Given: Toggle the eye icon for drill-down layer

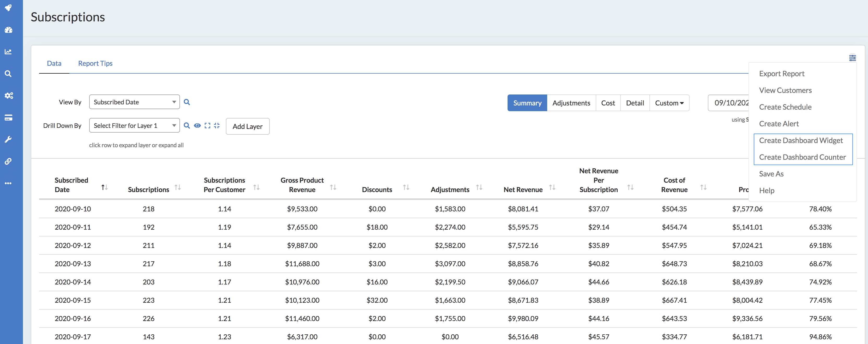Looking at the screenshot, I should 197,126.
